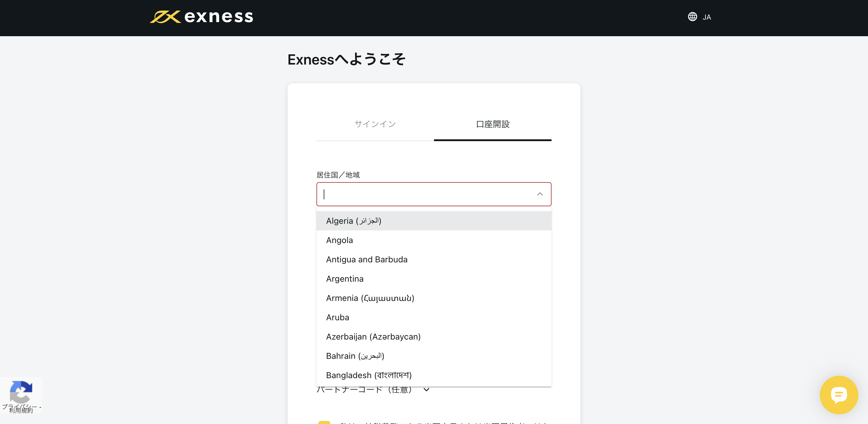Expand the パートナーコード（任意）chevron
868x424 pixels.
tap(426, 390)
